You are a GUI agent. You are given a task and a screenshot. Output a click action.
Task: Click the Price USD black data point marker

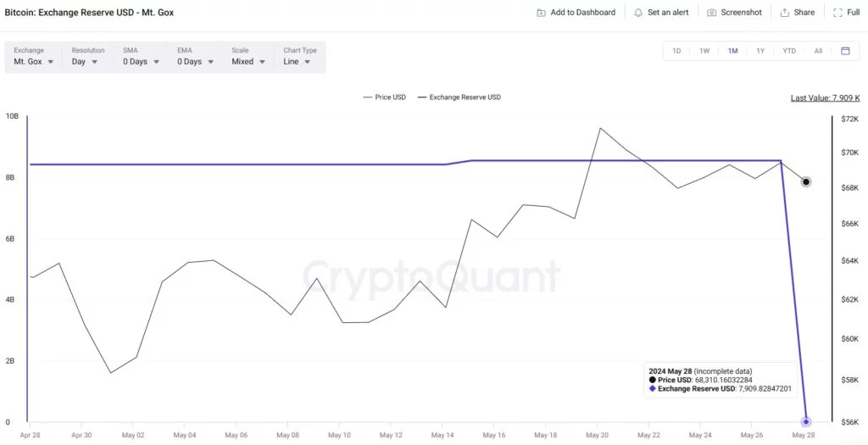[x=806, y=182]
